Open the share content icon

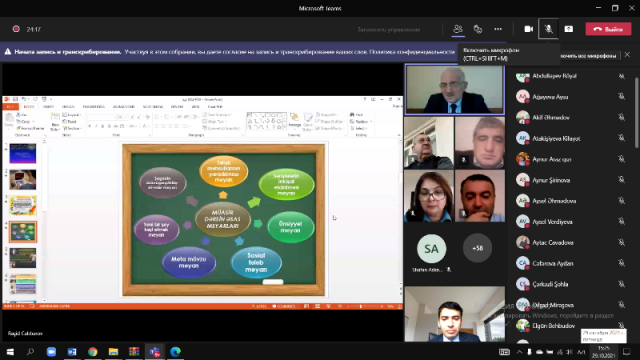(569, 29)
